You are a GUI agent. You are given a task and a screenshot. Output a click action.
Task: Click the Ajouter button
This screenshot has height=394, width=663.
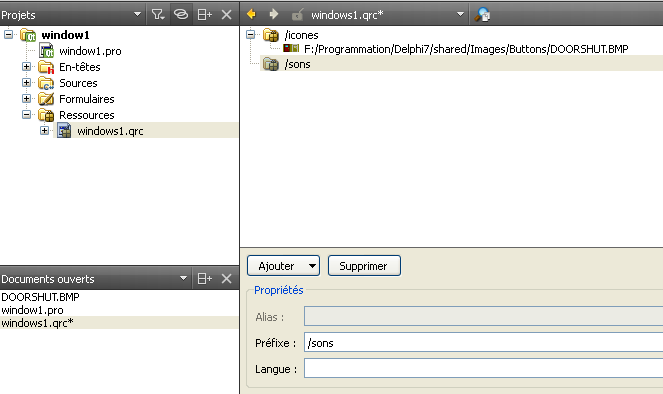(277, 266)
